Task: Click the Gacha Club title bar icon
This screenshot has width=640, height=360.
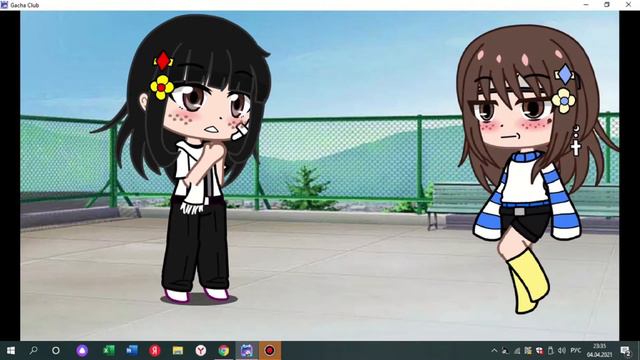Action: pyautogui.click(x=4, y=5)
